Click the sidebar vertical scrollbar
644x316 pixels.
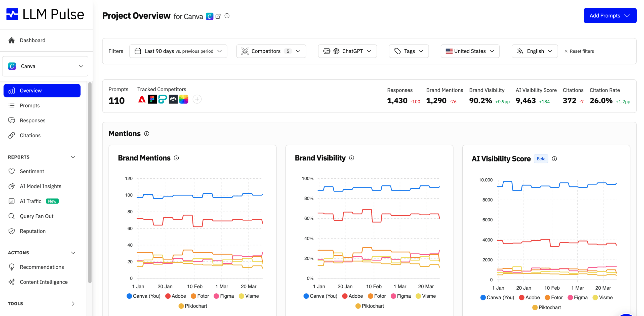(90, 182)
